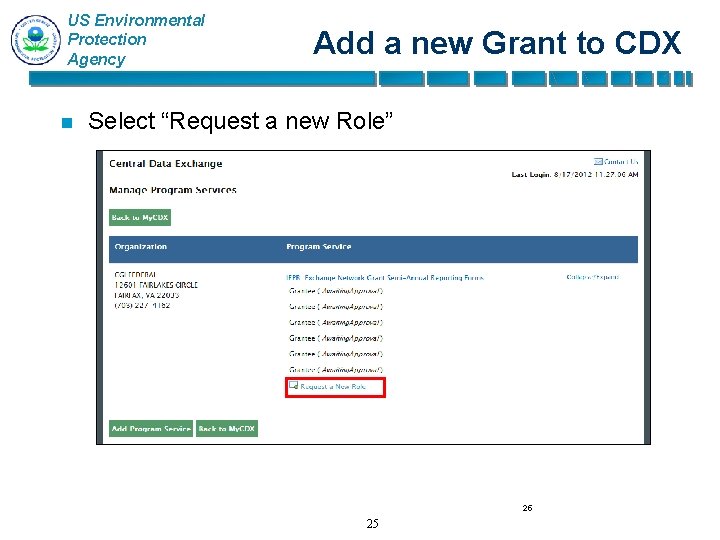Click the EPA seal logo
Viewport: 720px width, 540px height.
pyautogui.click(x=36, y=39)
